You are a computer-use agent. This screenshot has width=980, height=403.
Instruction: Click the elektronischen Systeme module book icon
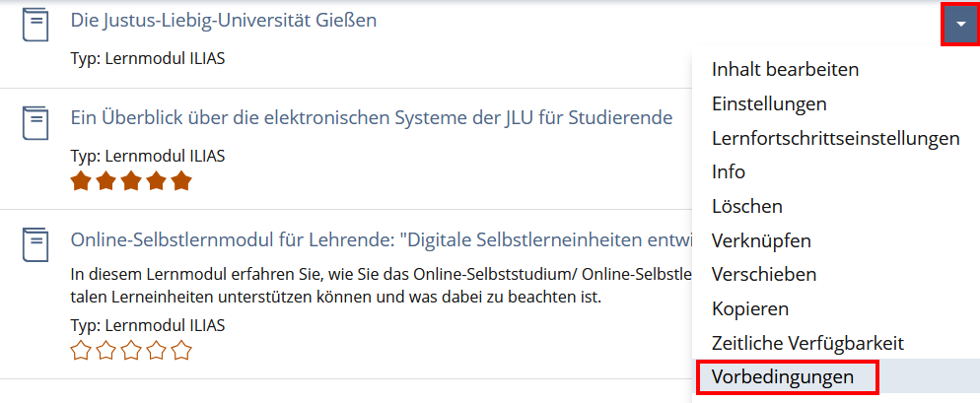[x=35, y=123]
